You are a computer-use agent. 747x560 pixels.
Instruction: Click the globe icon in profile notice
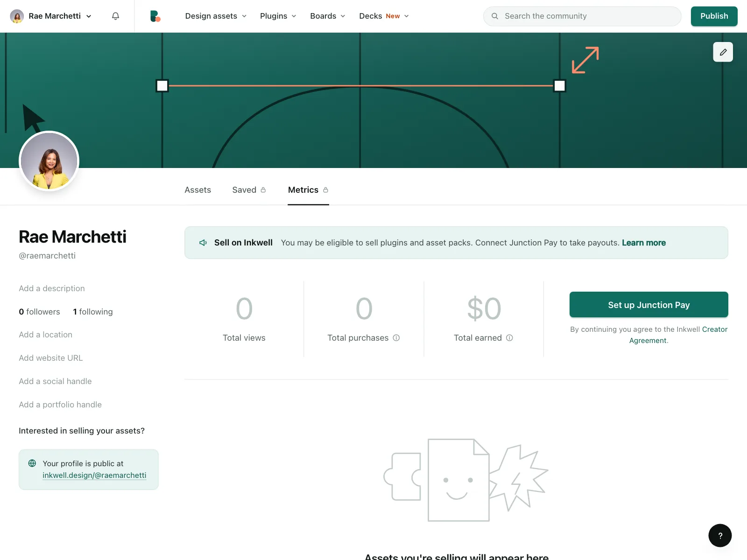click(32, 463)
